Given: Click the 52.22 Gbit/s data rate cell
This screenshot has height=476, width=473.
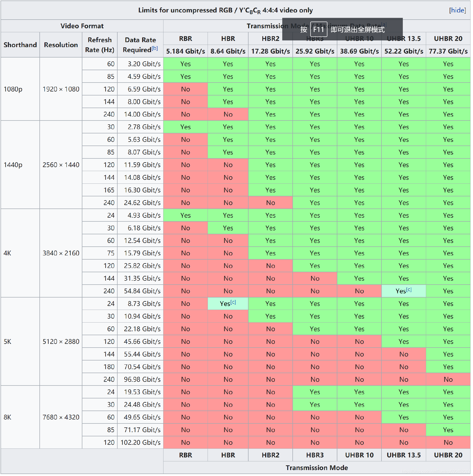Looking at the screenshot, I should (404, 51).
